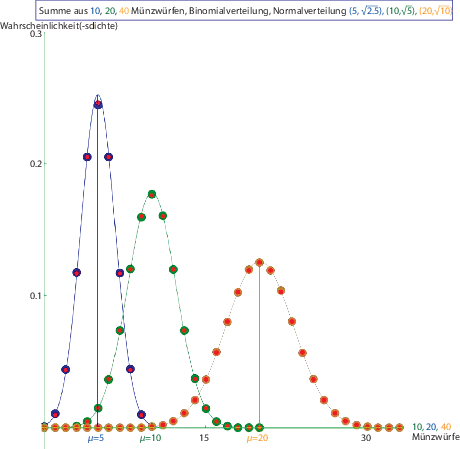Click the blue "μ=5" axis label
Screen dimensions: 460x449
[x=96, y=438]
